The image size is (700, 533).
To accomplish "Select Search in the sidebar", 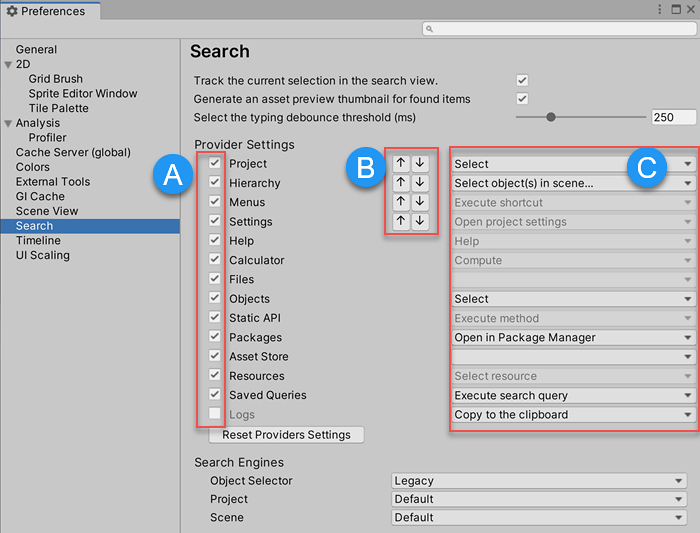I will click(90, 226).
